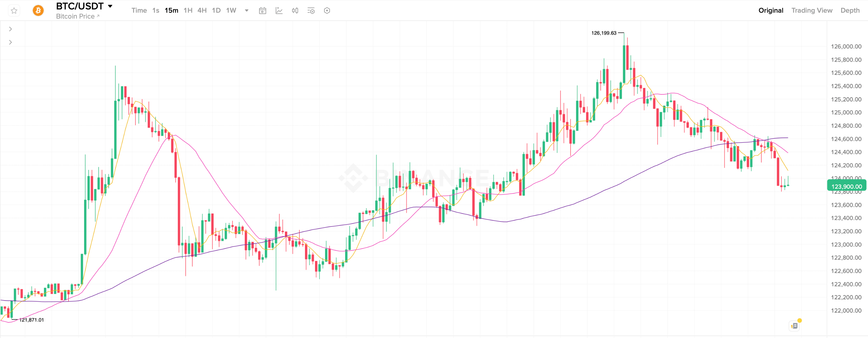Open the BTC/USDT pair dropdown arrow

(110, 6)
